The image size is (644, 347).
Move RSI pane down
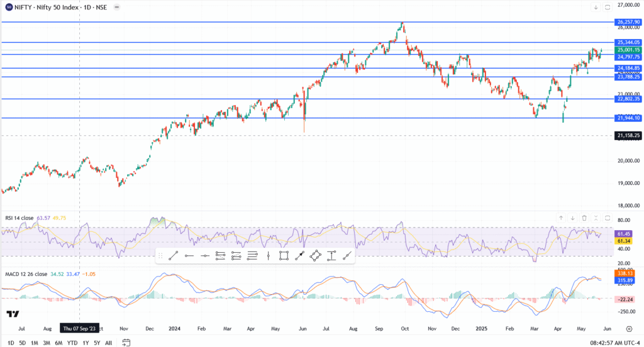(572, 218)
